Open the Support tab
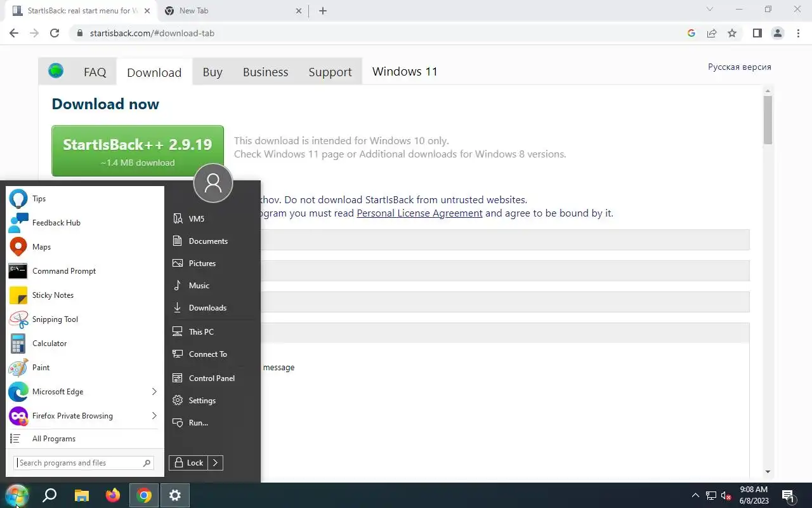 coord(330,72)
